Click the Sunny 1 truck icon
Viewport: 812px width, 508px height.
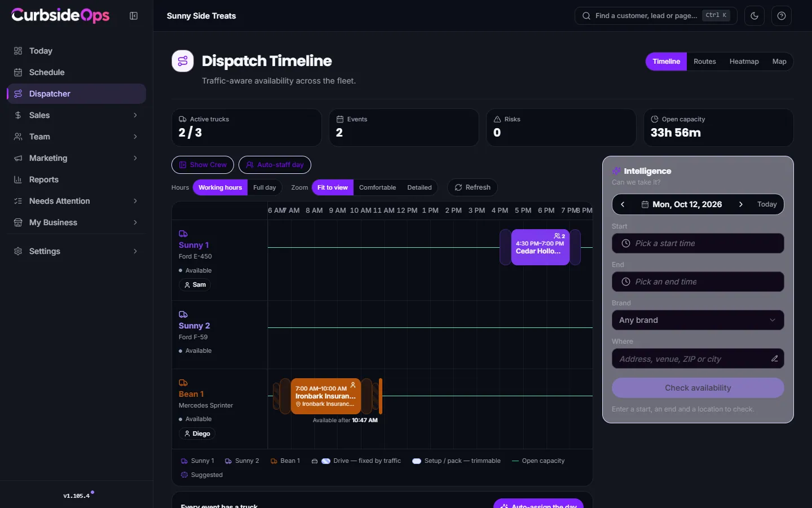pos(183,234)
